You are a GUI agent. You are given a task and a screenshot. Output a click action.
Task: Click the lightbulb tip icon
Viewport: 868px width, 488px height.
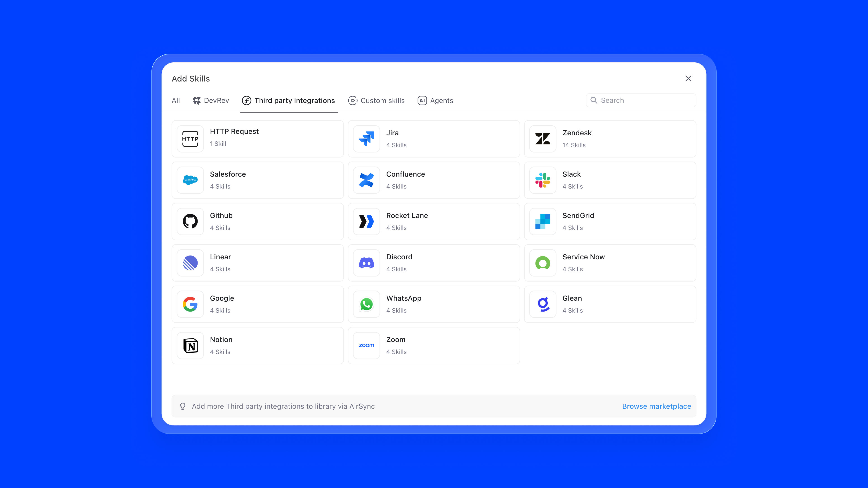[183, 406]
